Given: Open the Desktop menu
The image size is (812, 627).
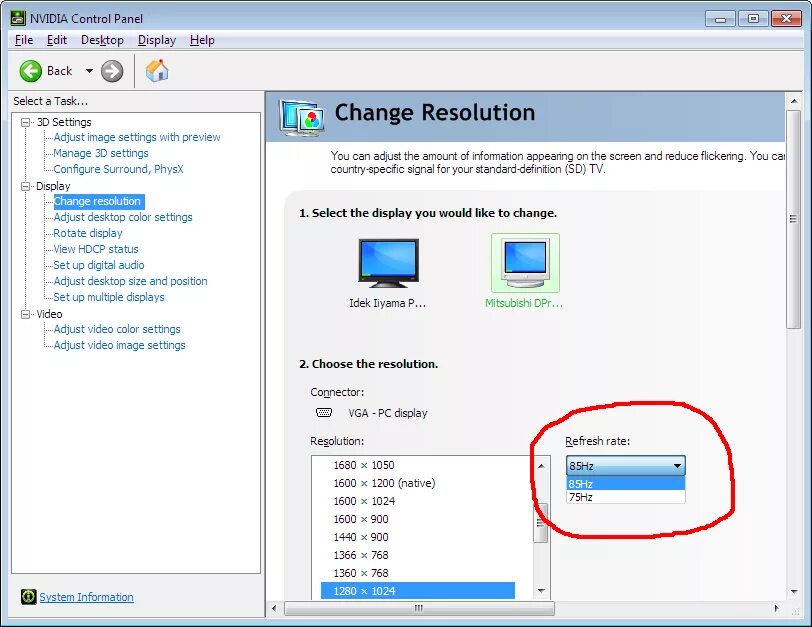Looking at the screenshot, I should [102, 40].
